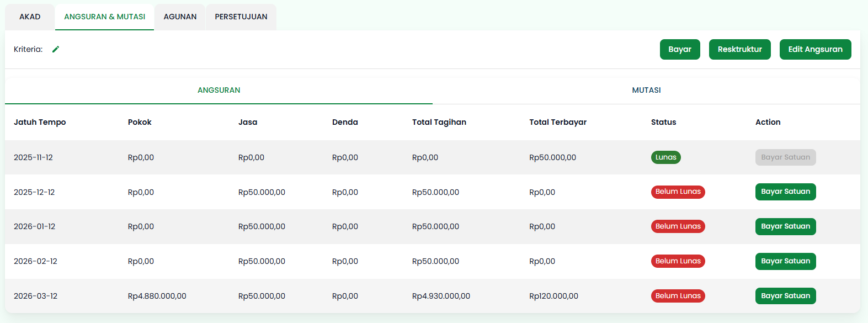The width and height of the screenshot is (868, 323).
Task: Click the Resktruktur button
Action: (739, 49)
